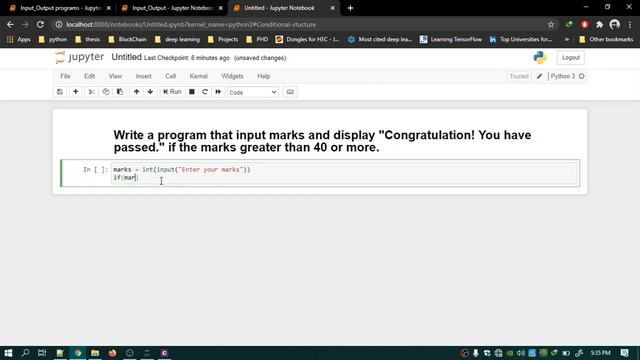This screenshot has width=640, height=360.
Task: Click the Python 3 kernel status circle
Action: pos(582,76)
